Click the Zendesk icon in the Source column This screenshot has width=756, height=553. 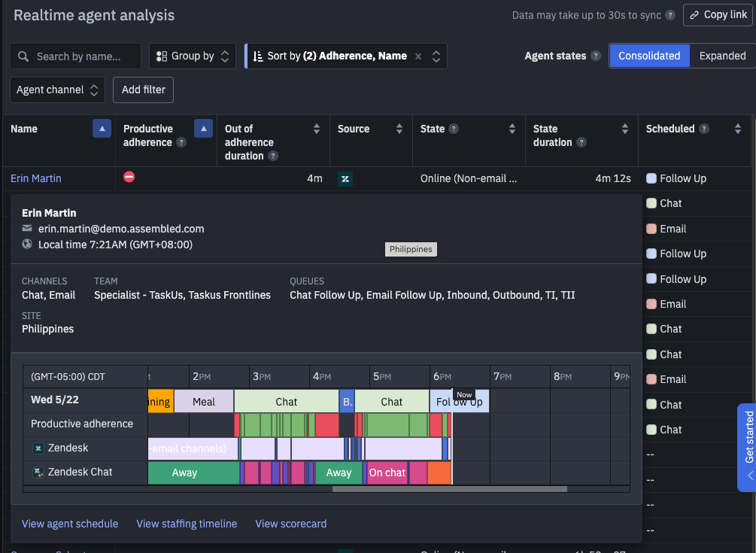tap(345, 179)
